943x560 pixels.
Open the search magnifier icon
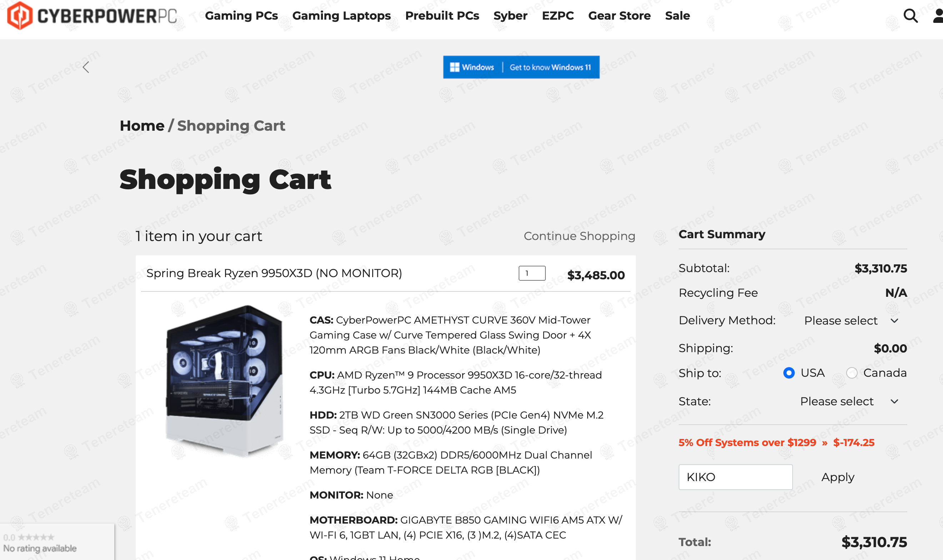click(x=910, y=15)
